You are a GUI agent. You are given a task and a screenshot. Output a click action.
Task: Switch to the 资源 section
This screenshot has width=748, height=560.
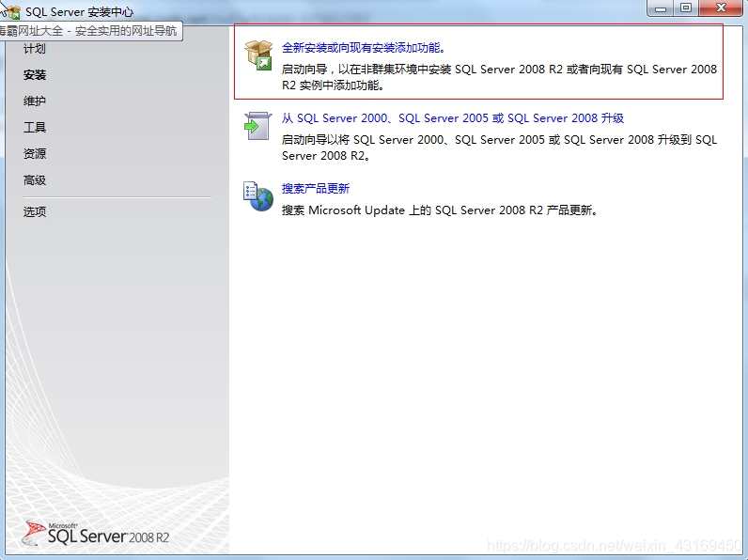click(x=35, y=153)
